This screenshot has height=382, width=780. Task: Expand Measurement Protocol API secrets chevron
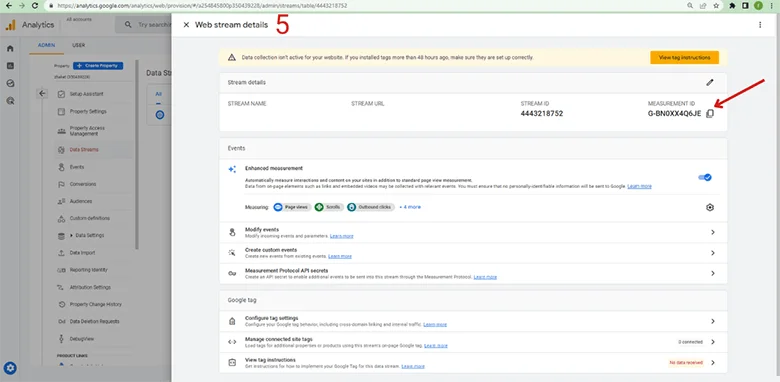click(x=713, y=274)
